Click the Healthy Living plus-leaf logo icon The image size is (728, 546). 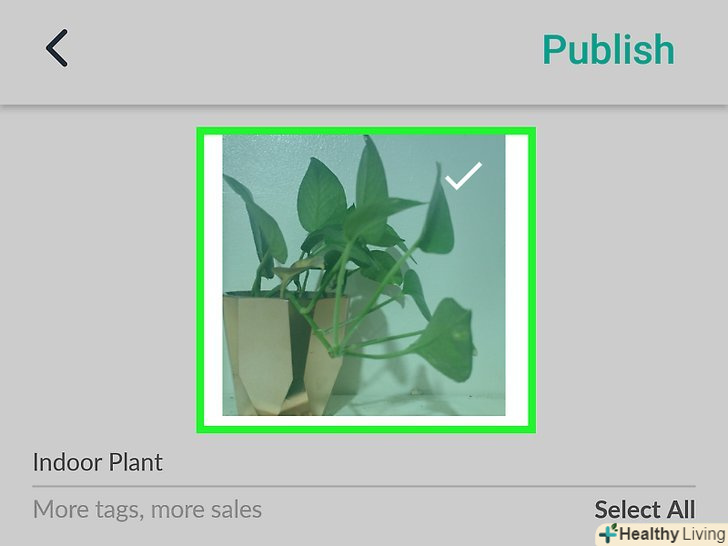click(607, 534)
